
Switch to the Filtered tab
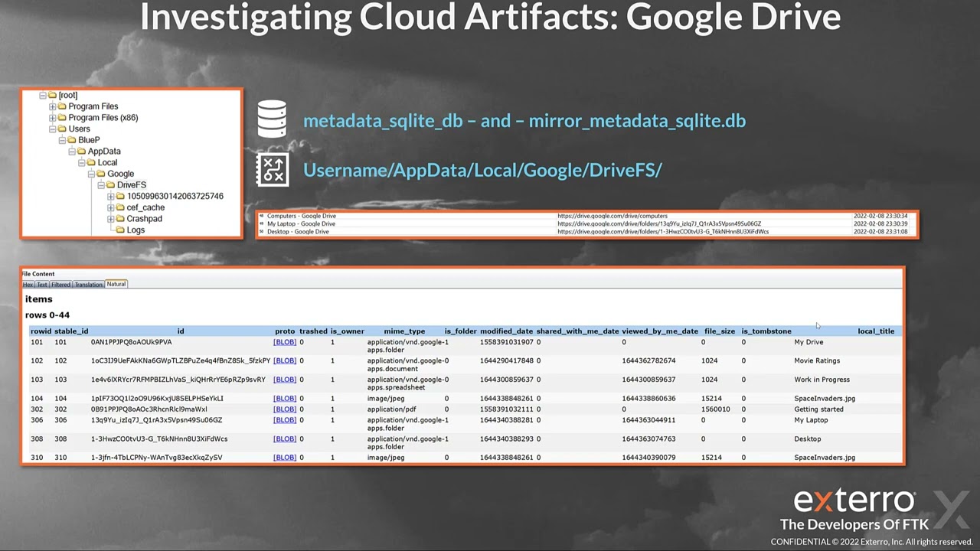(x=60, y=285)
